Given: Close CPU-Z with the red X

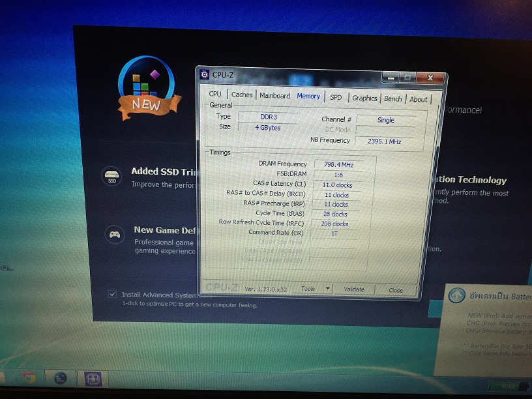Looking at the screenshot, I should [430, 78].
